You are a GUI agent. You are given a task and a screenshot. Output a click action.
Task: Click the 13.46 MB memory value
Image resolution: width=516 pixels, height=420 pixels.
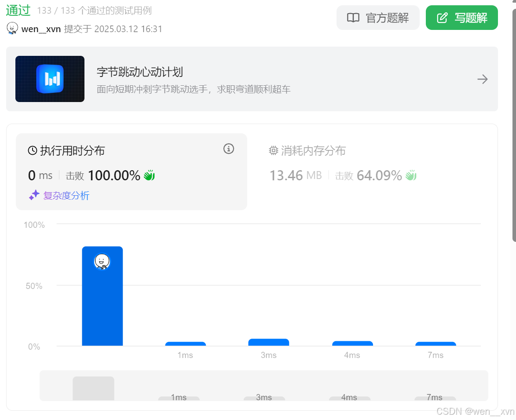point(296,175)
